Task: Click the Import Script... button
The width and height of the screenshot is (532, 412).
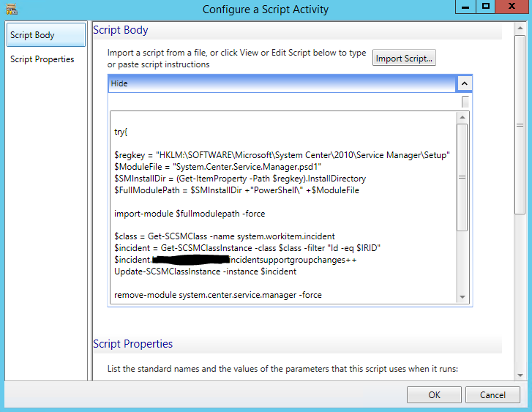Action: click(404, 58)
